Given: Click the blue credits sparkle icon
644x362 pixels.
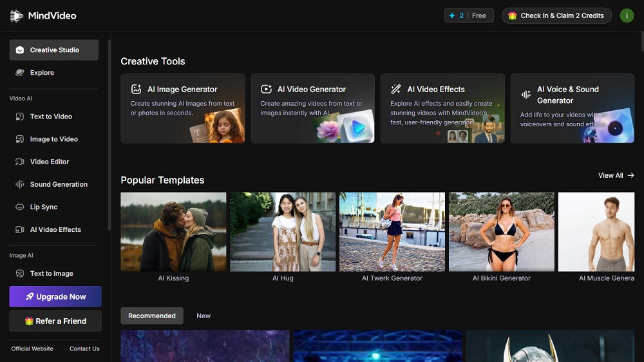Looking at the screenshot, I should (x=452, y=15).
